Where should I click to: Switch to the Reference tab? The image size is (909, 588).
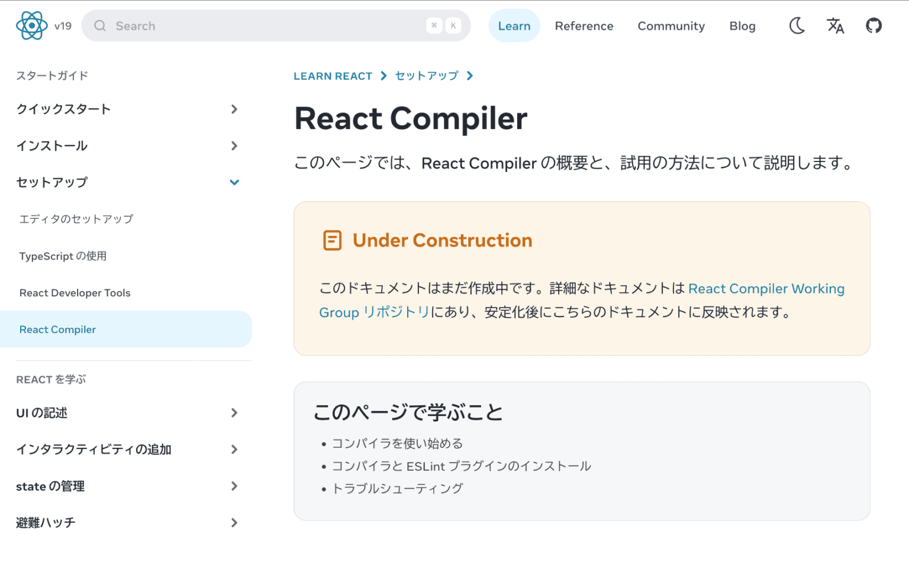click(584, 25)
